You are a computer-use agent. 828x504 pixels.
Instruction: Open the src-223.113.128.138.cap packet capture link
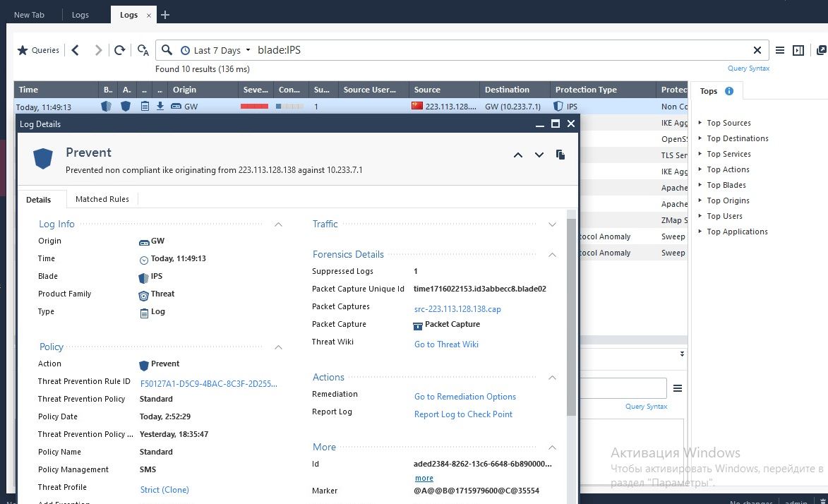point(457,309)
